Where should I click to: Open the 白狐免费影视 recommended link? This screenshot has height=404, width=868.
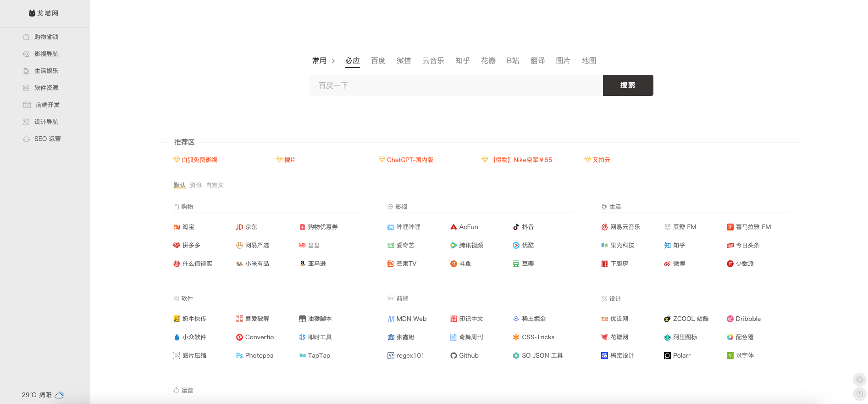click(199, 160)
